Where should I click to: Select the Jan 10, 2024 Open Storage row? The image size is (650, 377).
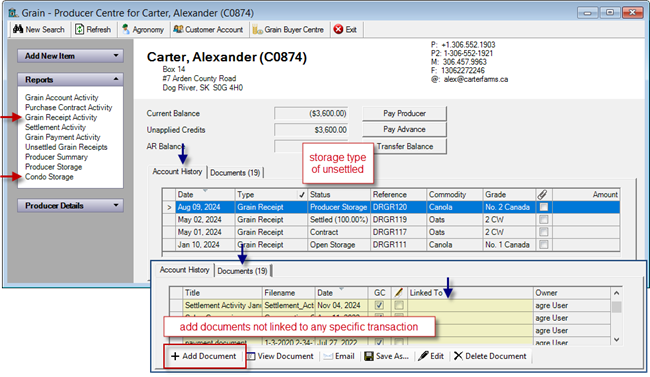pyautogui.click(x=391, y=244)
